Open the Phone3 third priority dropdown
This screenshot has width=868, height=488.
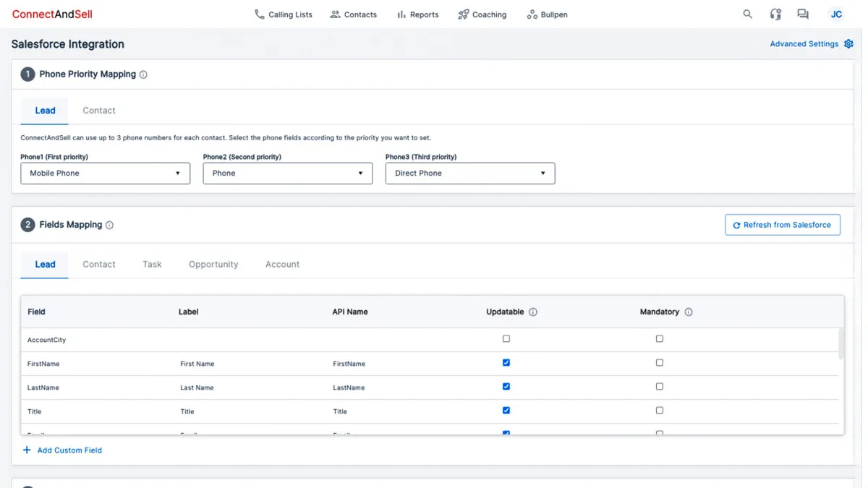coord(469,173)
